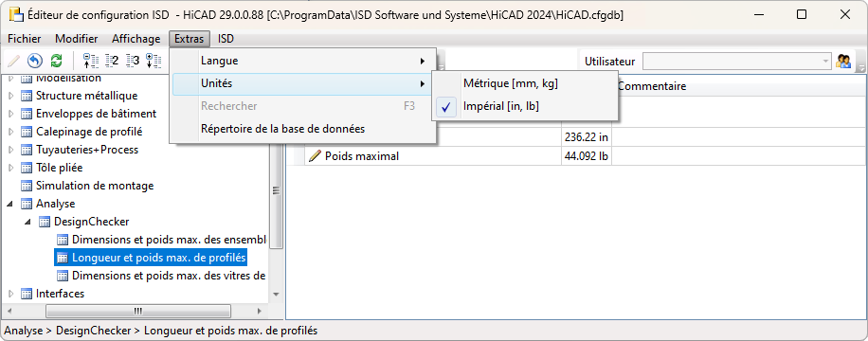The image size is (868, 341).
Task: Expand the Tôle pliée node
Action: [10, 167]
